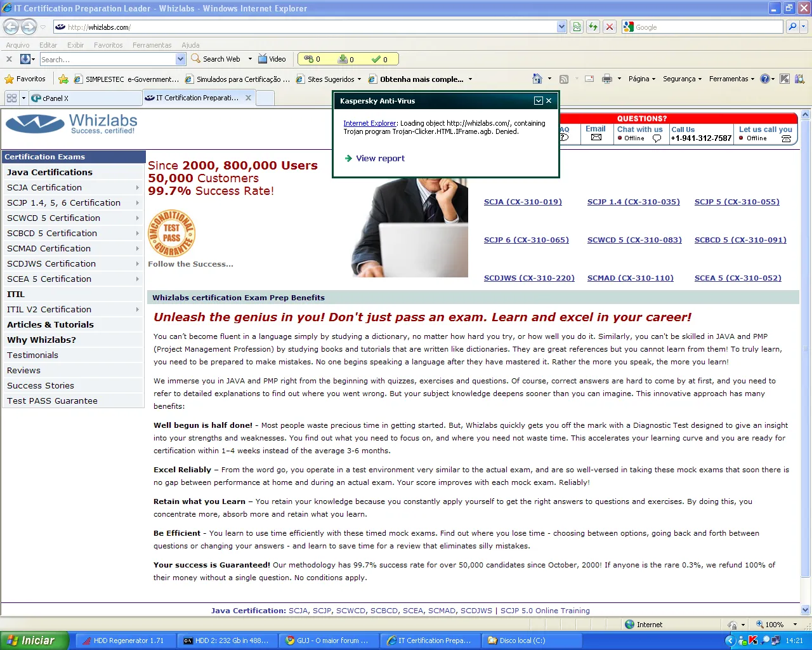Expand the Sites Sugeridos dropdown

(359, 79)
